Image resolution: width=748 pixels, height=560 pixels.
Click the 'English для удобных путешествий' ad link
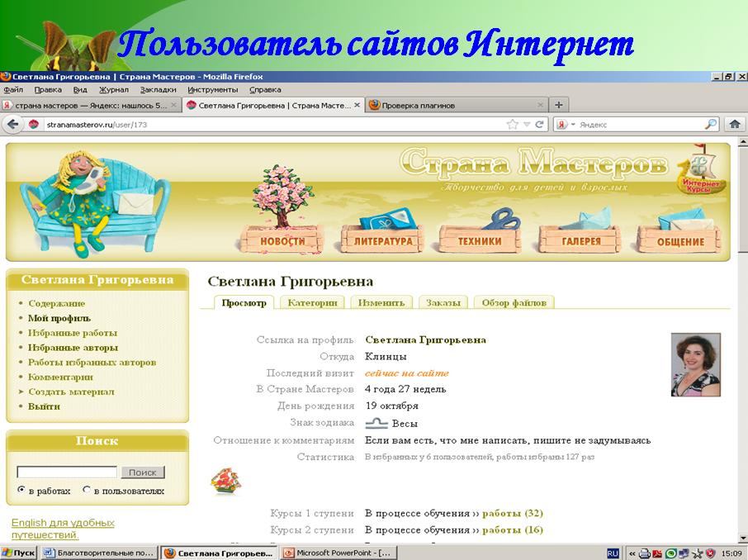63,529
